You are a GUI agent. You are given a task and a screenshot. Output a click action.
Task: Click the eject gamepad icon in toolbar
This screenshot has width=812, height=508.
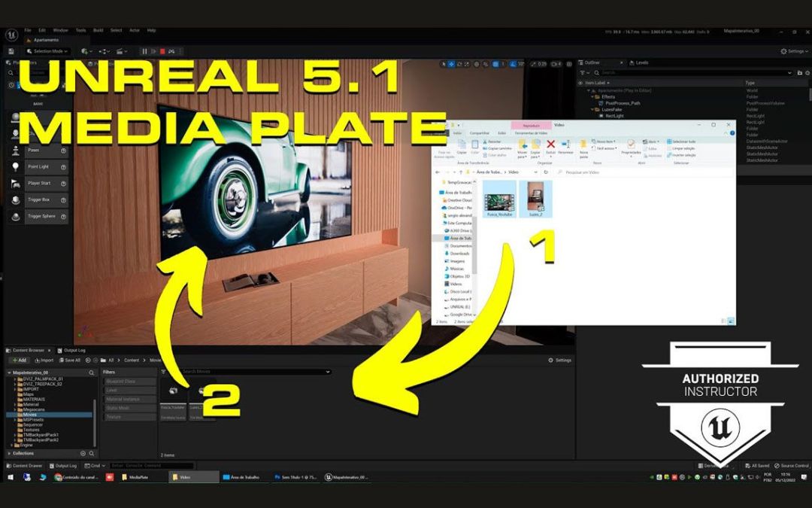point(171,51)
